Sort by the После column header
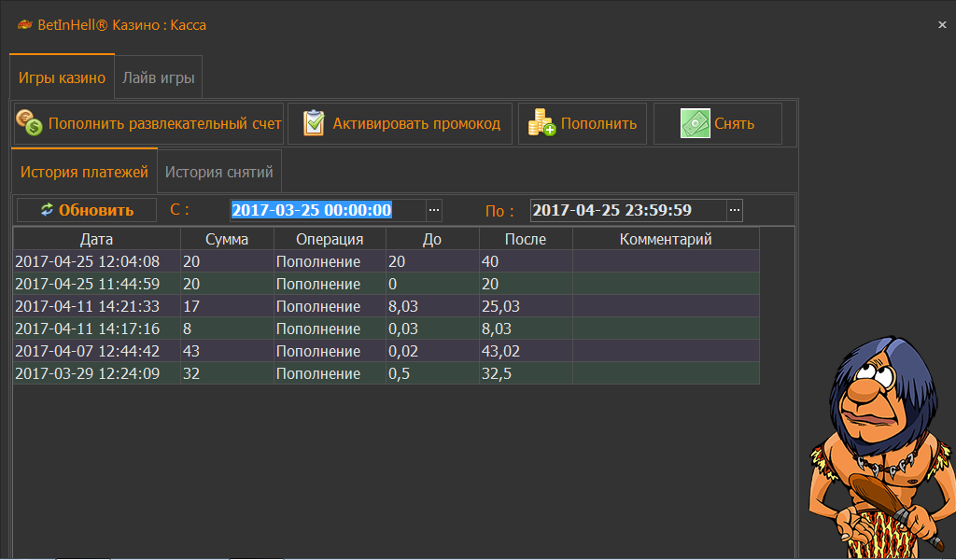The width and height of the screenshot is (956, 560). (526, 239)
